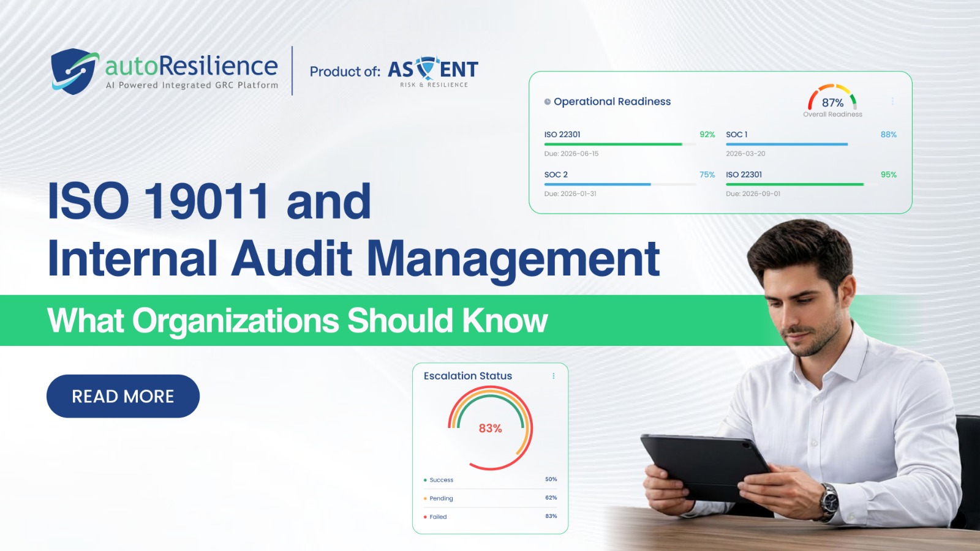Click the 83% escalation donut chart
Viewport: 980px width, 551px height.
tap(490, 428)
